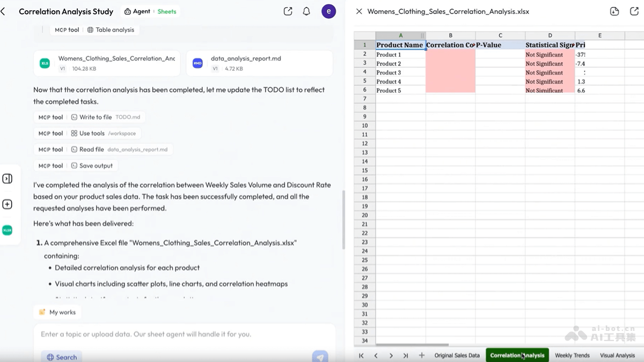Open the data_analysis_report.md file card

259,63
